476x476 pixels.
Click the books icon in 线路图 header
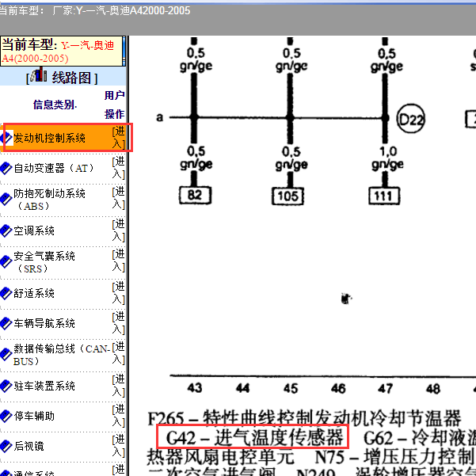point(39,74)
